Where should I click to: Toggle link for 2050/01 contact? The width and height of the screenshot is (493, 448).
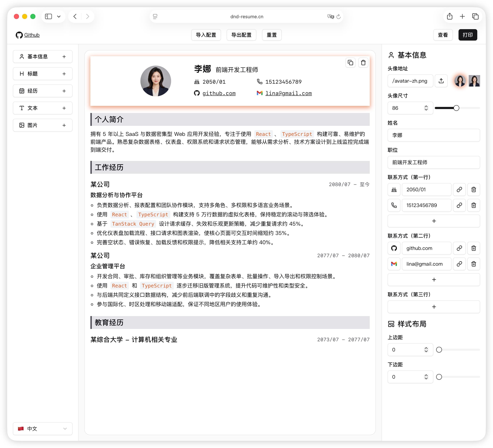459,189
